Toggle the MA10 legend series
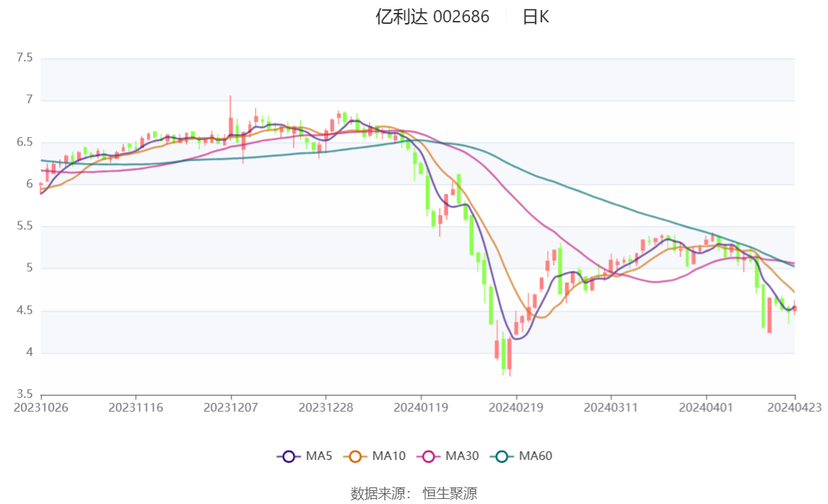This screenshot has height=504, width=828. (x=374, y=456)
